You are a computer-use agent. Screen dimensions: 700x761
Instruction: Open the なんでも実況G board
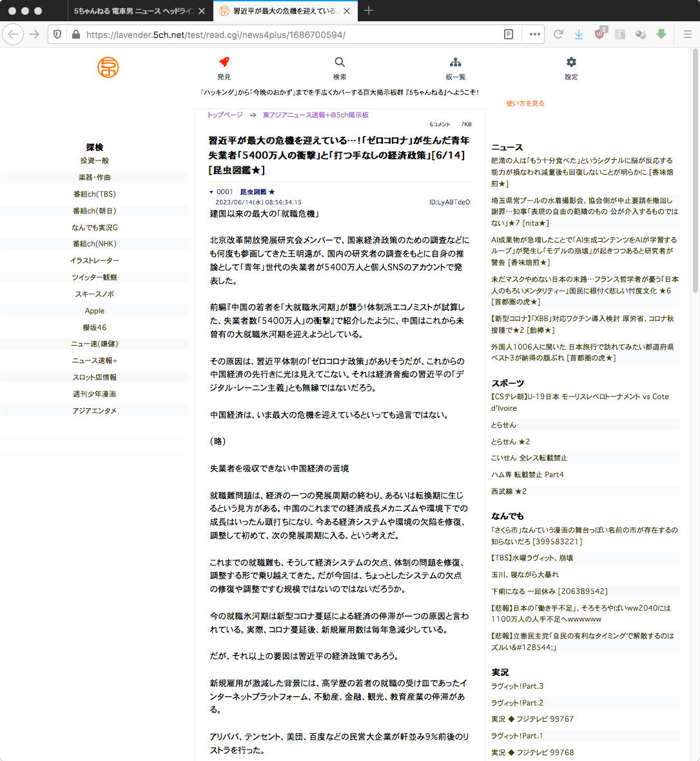pos(95,227)
